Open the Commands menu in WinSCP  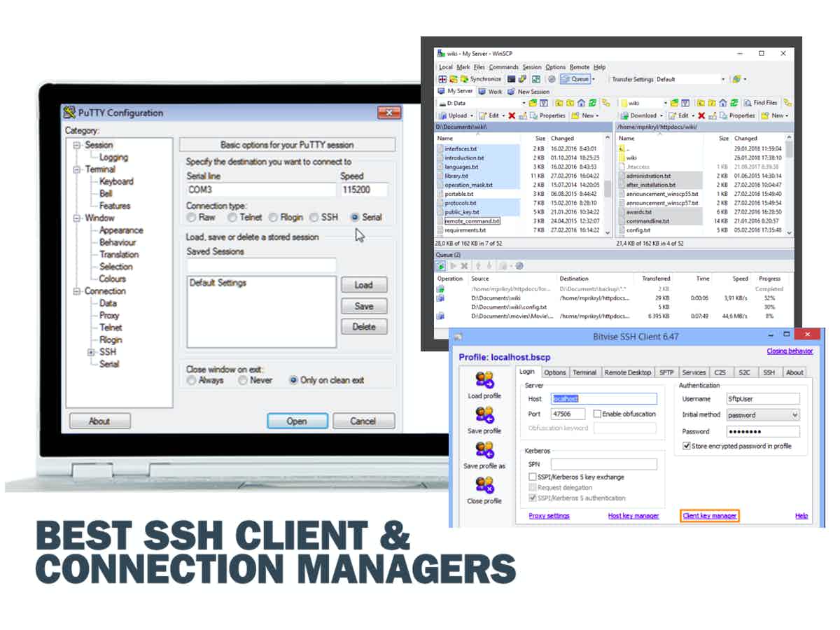(x=503, y=67)
